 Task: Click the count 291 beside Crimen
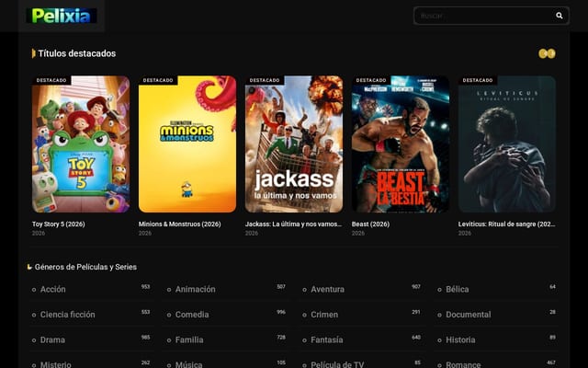pos(416,312)
